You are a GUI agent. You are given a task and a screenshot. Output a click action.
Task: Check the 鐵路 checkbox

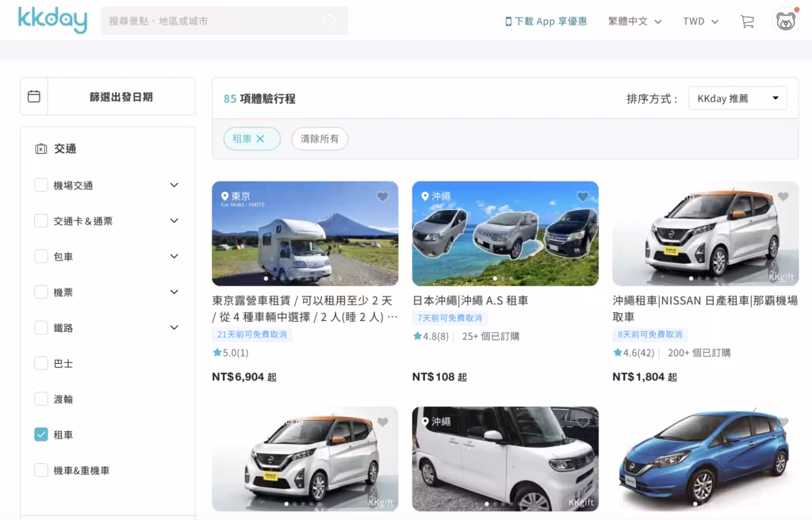click(41, 328)
